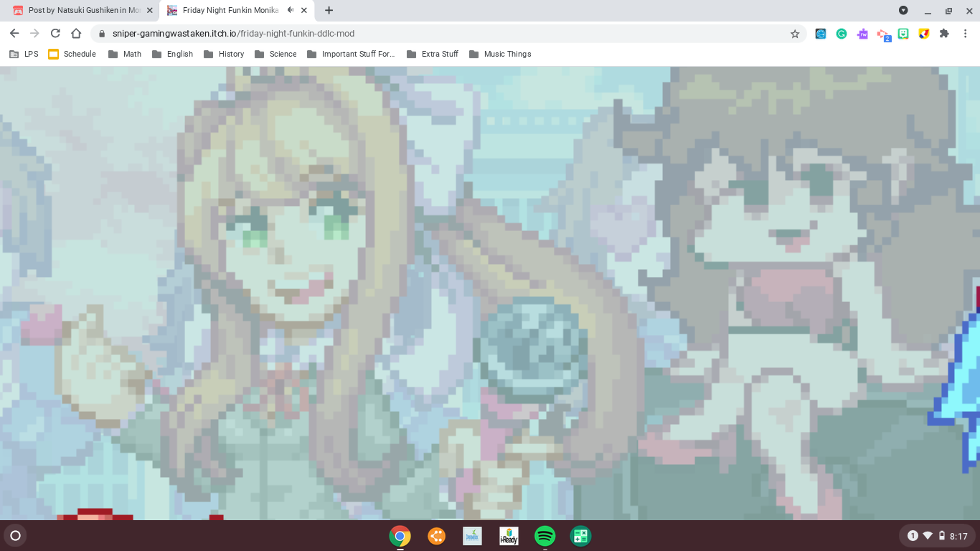Expand the Science bookmarks folder
The image size is (980, 551).
point(275,54)
